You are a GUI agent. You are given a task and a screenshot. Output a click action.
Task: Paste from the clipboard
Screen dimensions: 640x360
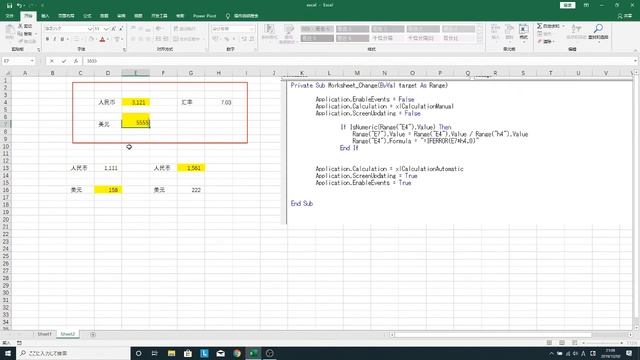pos(10,32)
